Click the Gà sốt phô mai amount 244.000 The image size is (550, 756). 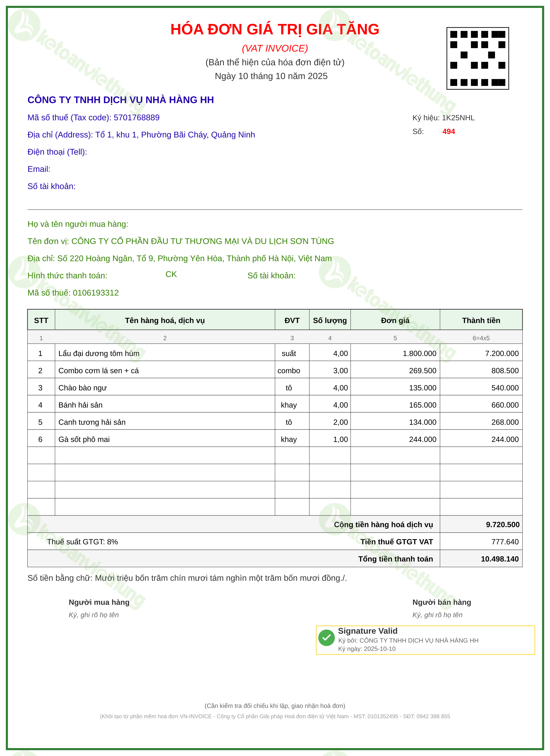(505, 439)
